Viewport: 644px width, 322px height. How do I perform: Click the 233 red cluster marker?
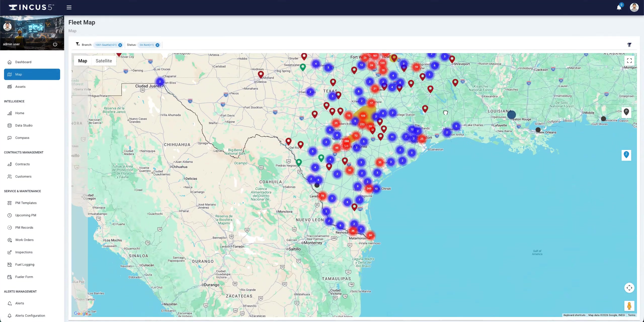(362, 124)
